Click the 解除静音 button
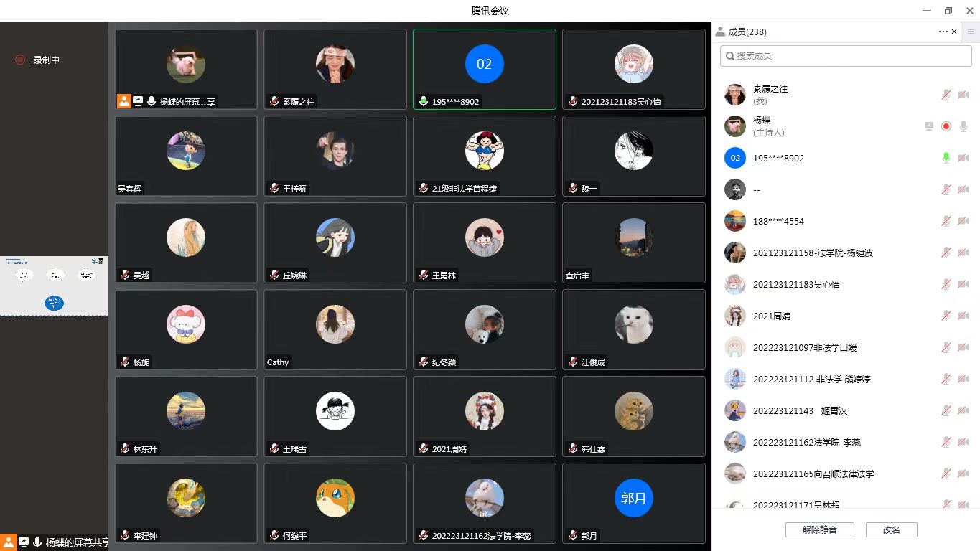This screenshot has height=551, width=980. pyautogui.click(x=819, y=530)
